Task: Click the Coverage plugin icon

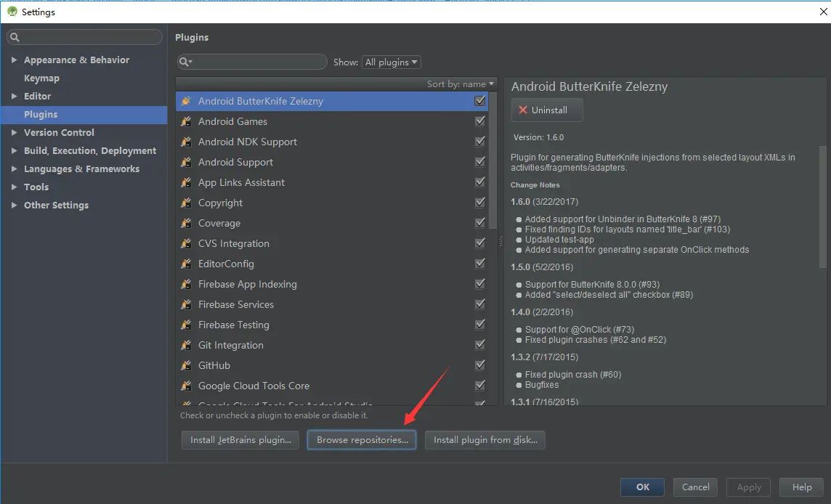Action: point(186,223)
